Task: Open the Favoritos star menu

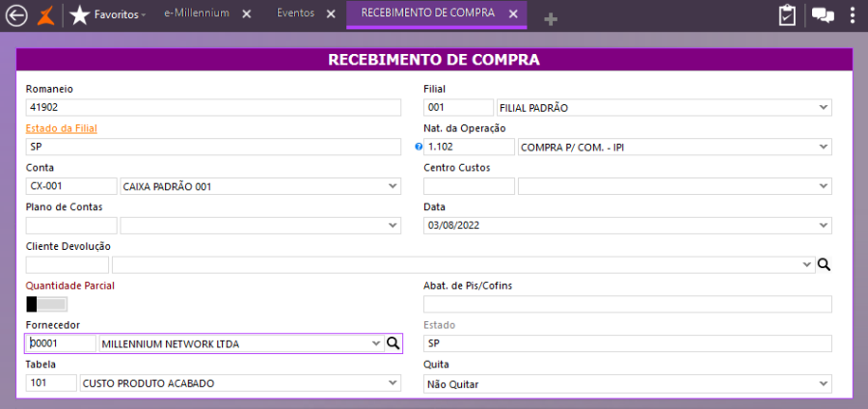Action: (107, 14)
